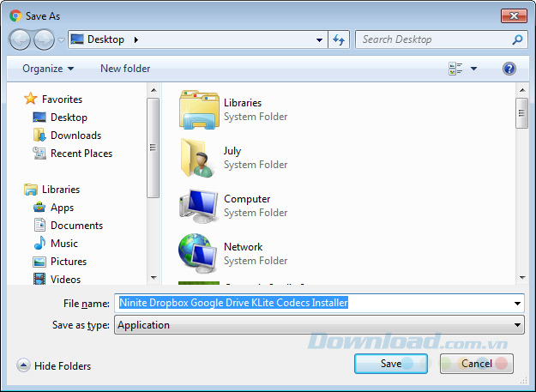Select the July user folder icon
536x392 pixels.
[x=197, y=158]
